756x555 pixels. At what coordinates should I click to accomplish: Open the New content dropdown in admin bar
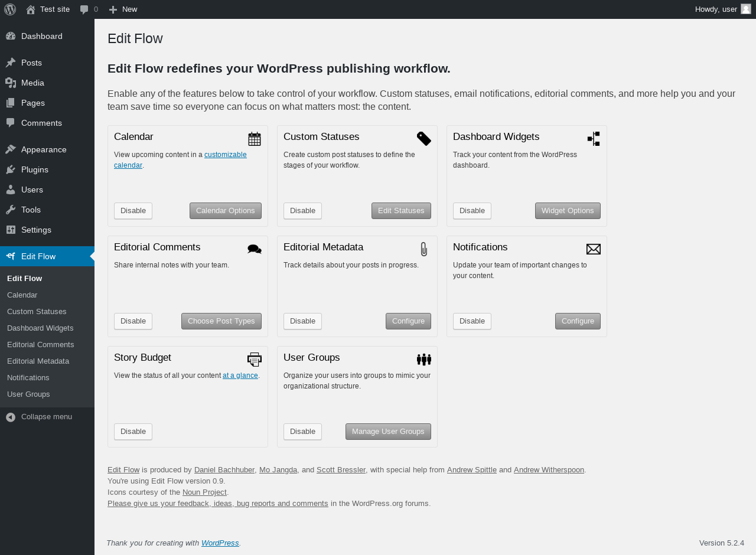pos(123,9)
